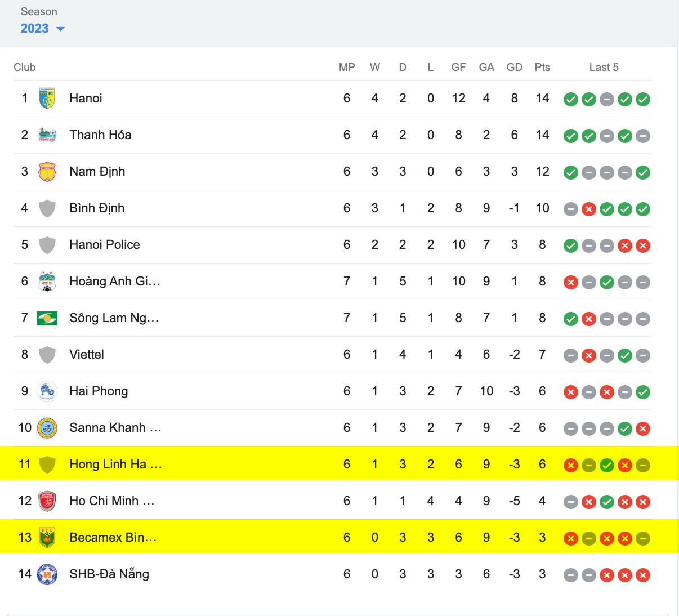Screen dimensions: 679x616
Task: Click Hanoi's 14 points value
Action: (542, 99)
